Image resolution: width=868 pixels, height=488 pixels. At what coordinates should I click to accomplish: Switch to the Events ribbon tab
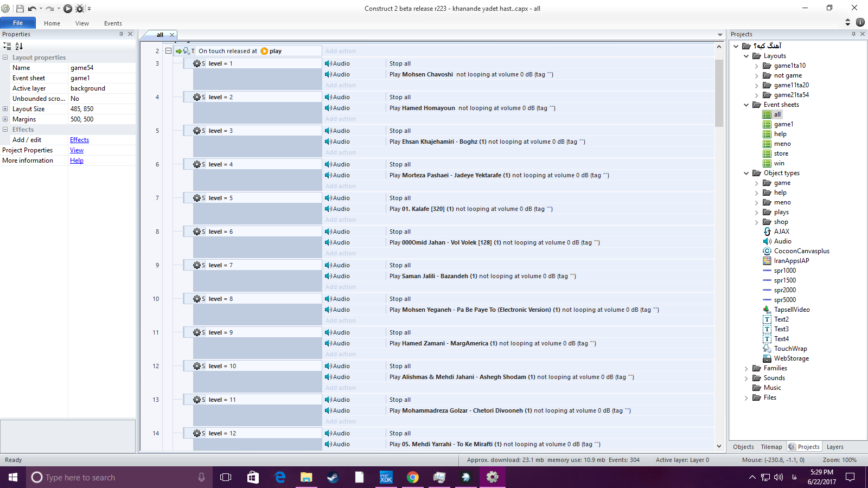coord(113,23)
